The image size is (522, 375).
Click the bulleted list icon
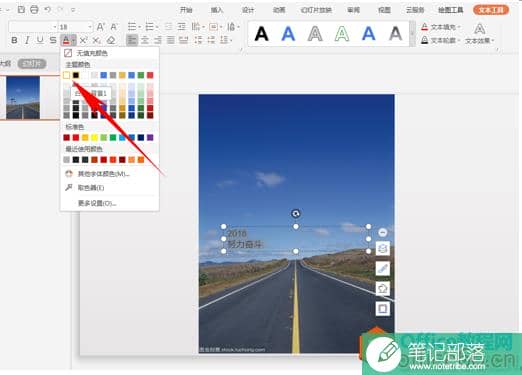132,26
